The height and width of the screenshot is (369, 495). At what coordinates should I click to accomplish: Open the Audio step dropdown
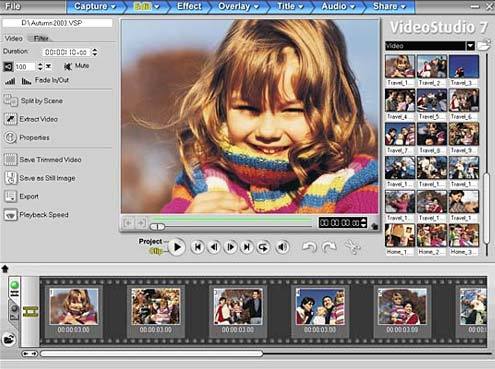(x=352, y=6)
